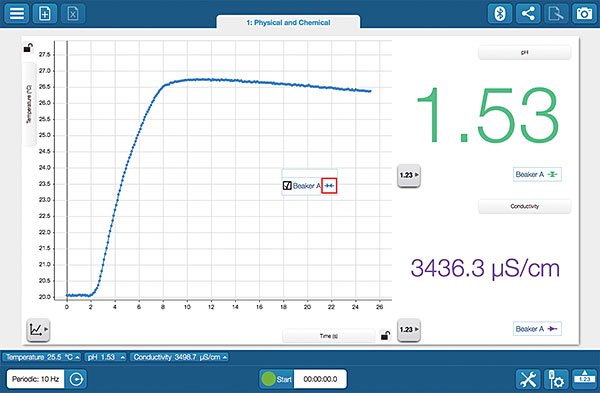Click the Temperature y-axis label

tap(29, 104)
